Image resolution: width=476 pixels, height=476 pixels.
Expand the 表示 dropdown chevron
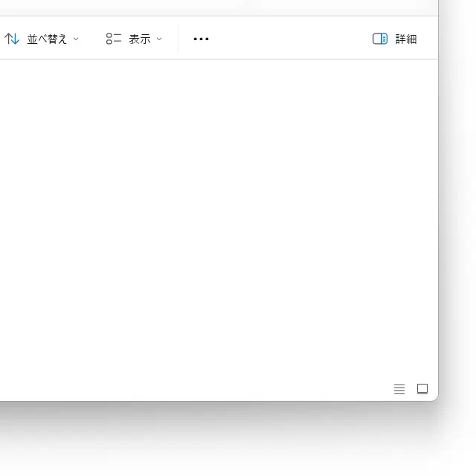159,39
